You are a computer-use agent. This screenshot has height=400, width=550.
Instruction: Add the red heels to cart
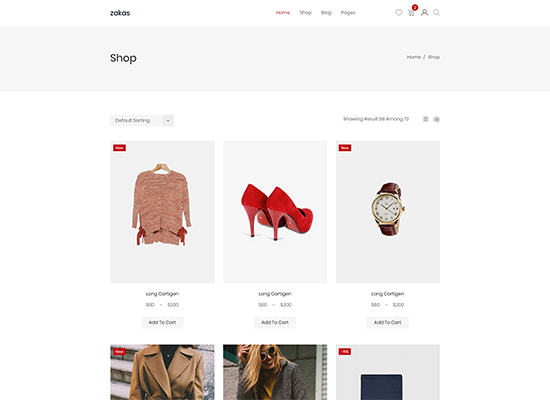[x=275, y=322]
